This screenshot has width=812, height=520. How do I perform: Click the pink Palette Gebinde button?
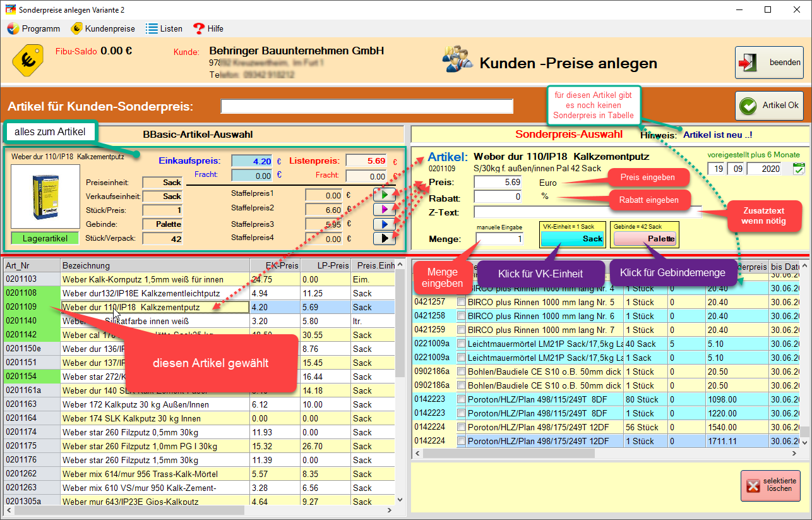(x=645, y=238)
